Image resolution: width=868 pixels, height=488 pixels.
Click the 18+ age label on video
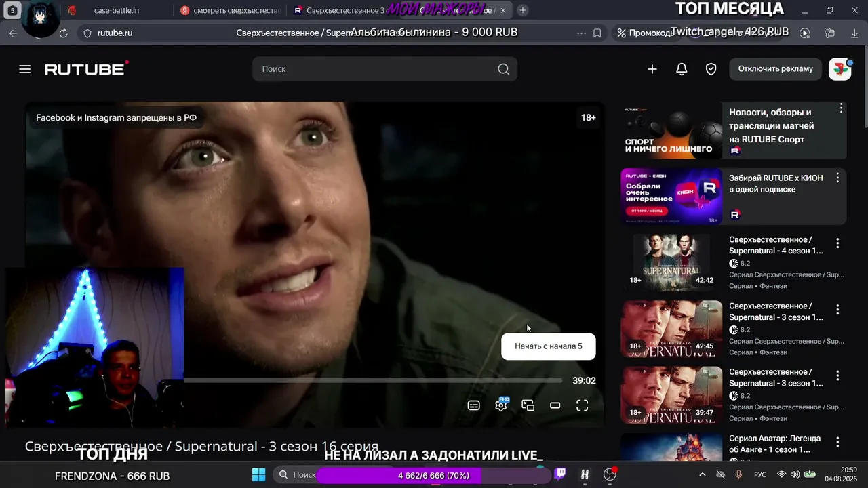[x=588, y=118]
